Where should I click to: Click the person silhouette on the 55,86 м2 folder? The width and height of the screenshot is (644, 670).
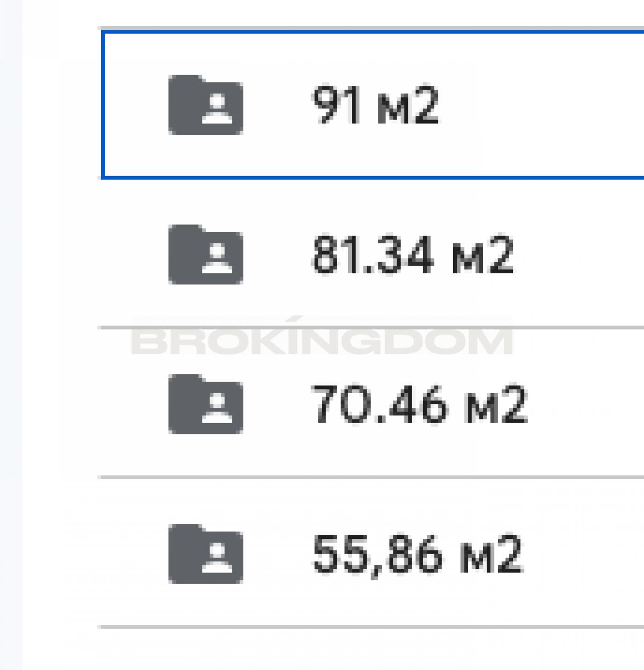point(217,558)
